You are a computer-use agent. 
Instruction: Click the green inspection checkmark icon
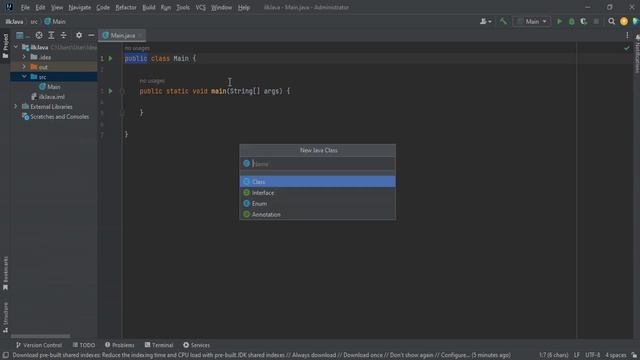click(x=627, y=49)
